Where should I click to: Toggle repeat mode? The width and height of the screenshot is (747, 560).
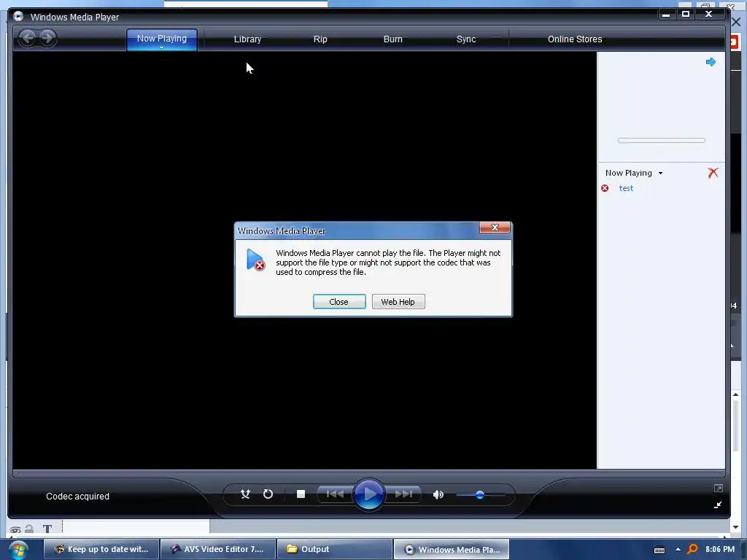point(268,494)
